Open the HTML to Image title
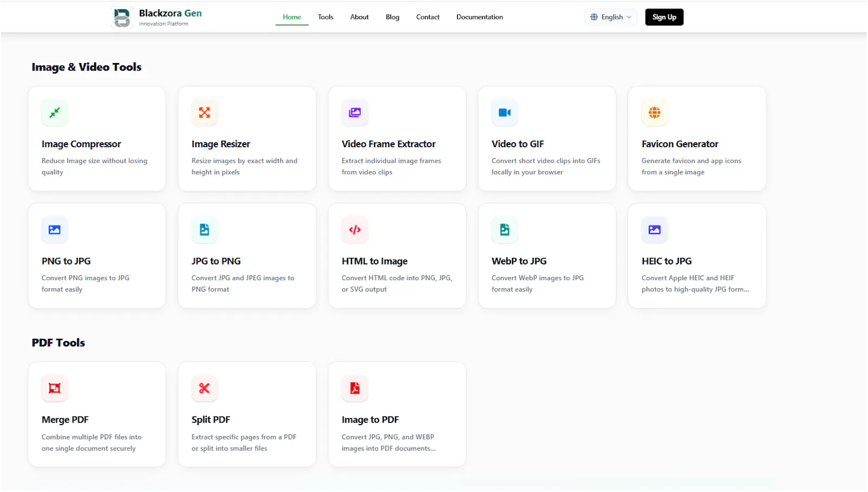868x492 pixels. (x=374, y=261)
